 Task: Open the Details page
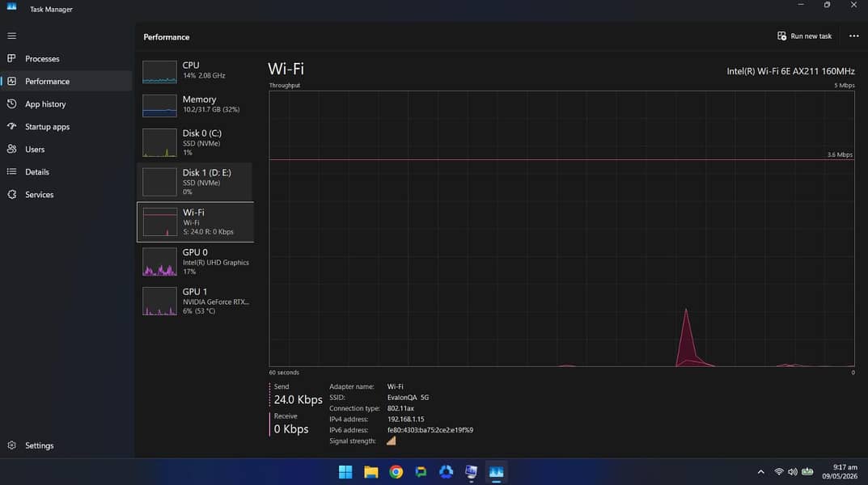coord(66,171)
